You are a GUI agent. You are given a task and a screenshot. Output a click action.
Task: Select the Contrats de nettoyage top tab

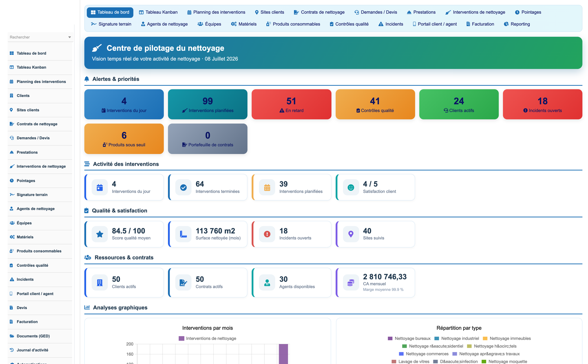pyautogui.click(x=319, y=12)
